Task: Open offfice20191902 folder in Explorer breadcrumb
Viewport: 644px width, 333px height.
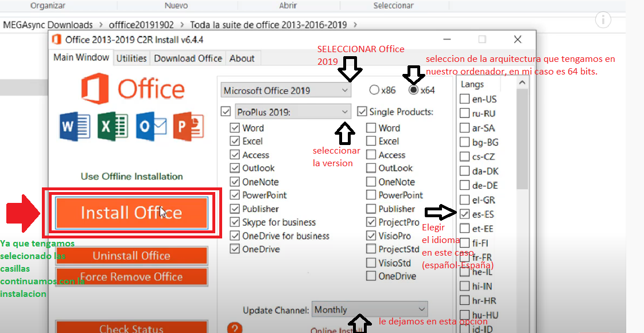Action: tap(142, 25)
